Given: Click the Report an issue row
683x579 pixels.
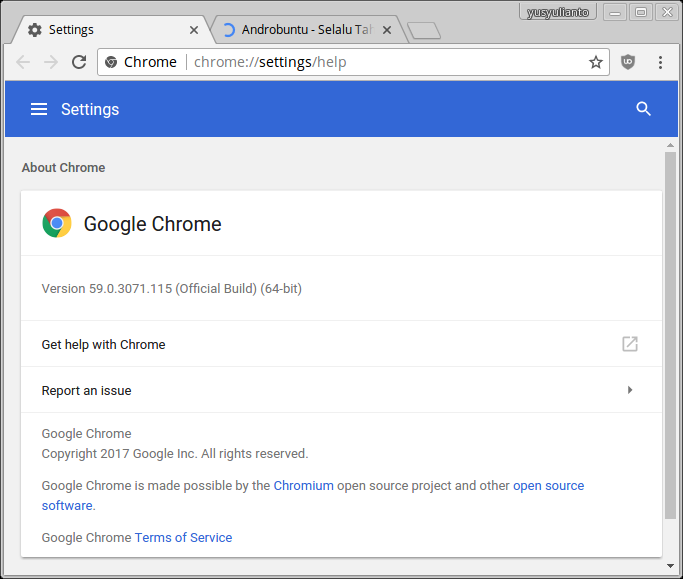Looking at the screenshot, I should [x=342, y=390].
